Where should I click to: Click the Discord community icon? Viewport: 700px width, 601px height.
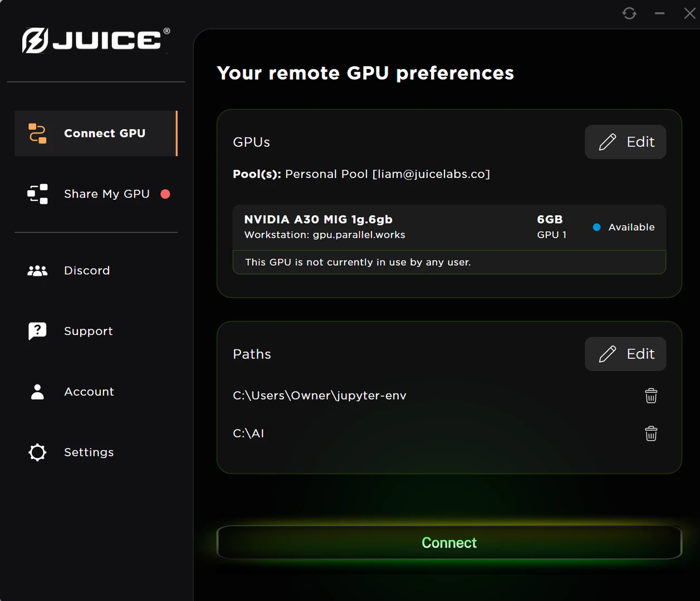(37, 270)
